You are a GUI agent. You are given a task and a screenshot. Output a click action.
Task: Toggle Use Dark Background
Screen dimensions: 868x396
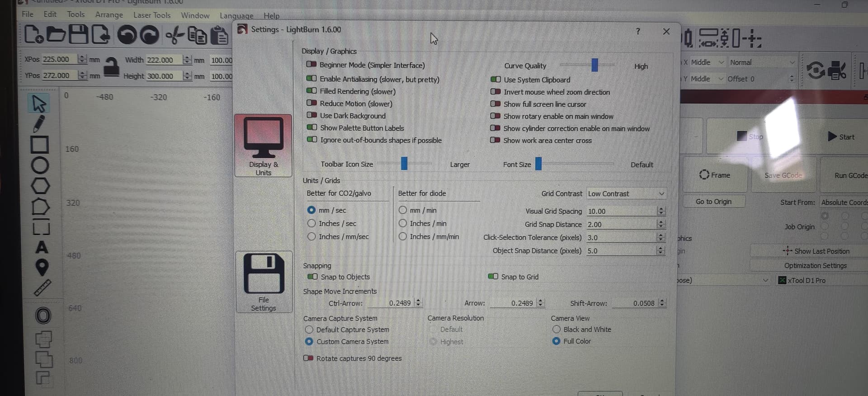pos(311,115)
